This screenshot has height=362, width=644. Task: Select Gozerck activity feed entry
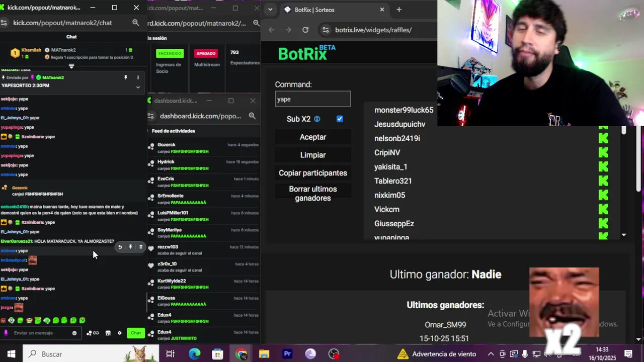pyautogui.click(x=204, y=148)
